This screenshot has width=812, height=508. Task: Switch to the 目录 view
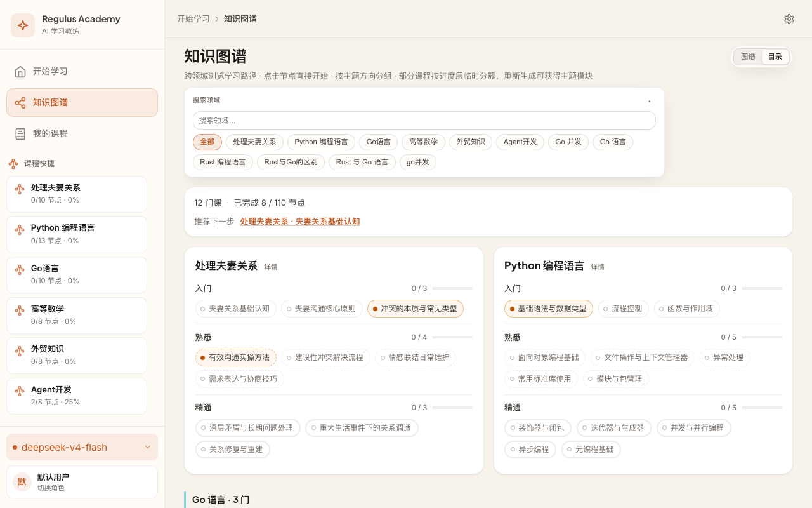[775, 57]
